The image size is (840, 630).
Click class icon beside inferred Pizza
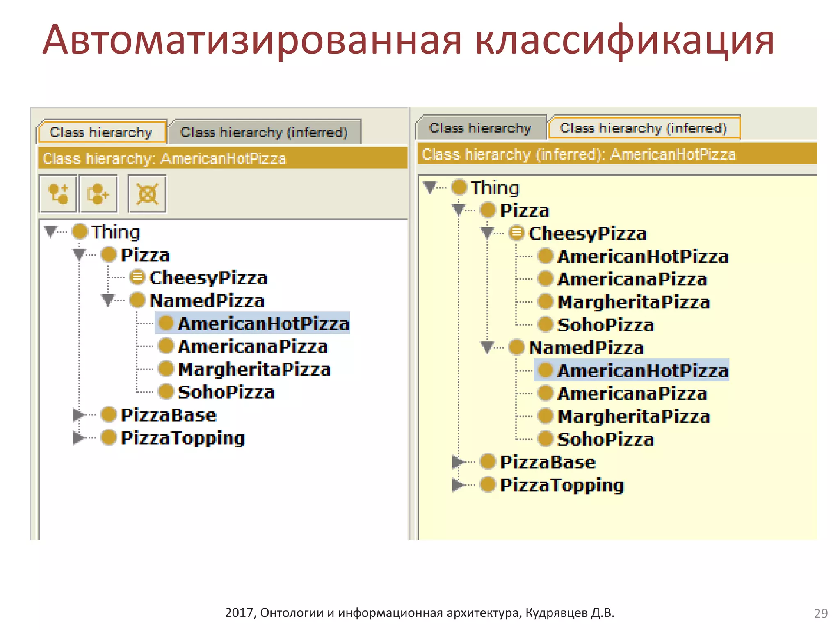coord(488,210)
